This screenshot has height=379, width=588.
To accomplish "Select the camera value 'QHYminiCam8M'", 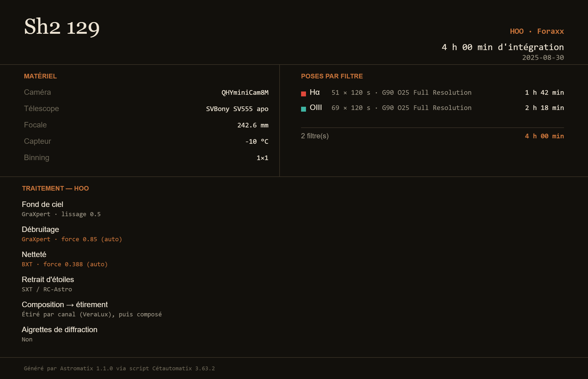I will coord(245,93).
